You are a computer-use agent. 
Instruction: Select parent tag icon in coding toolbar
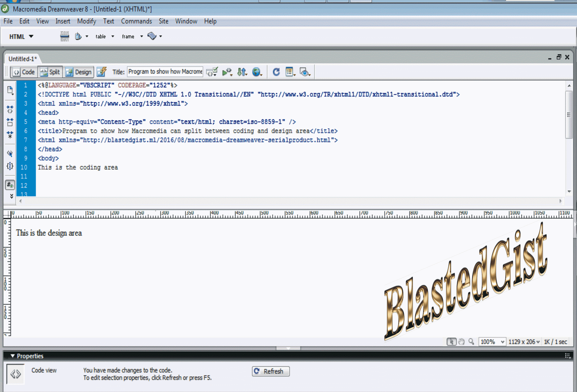pos(10,153)
